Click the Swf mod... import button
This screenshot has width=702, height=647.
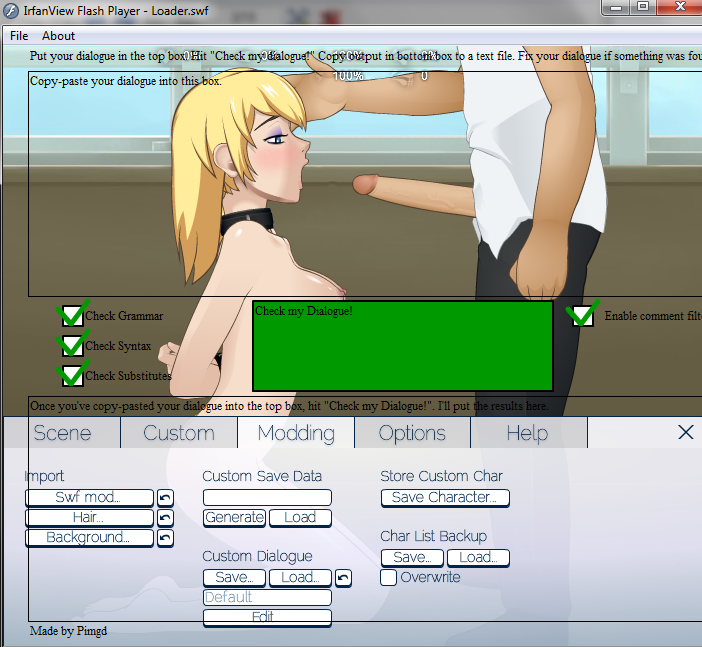89,498
